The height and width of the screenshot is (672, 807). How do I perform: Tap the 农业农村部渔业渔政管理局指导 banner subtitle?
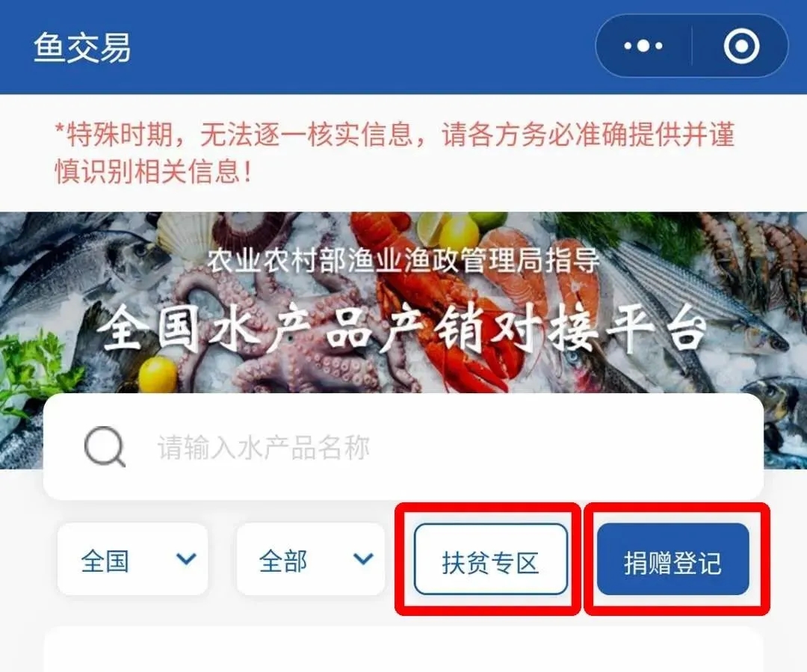pos(403,261)
